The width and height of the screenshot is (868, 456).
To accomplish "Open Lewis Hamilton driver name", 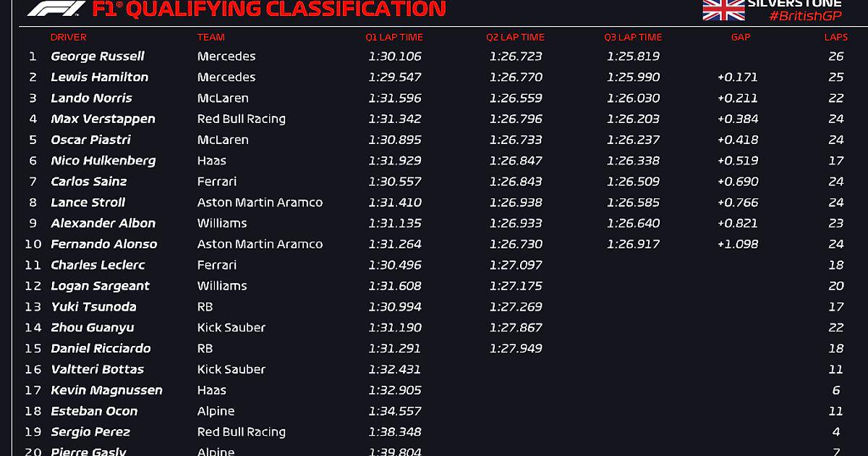I will tap(99, 77).
